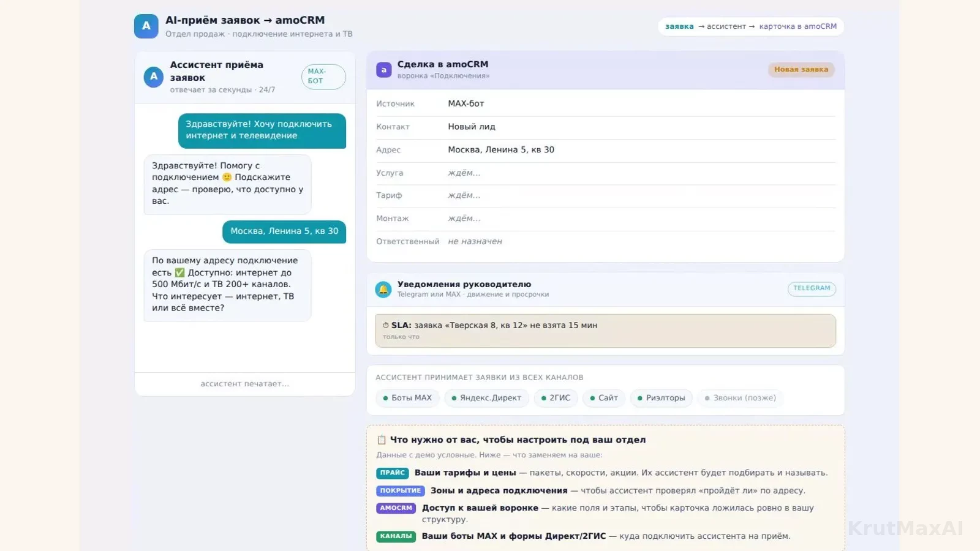Screen dimensions: 980x551
Task: Select the "Риэлторы" channel chip
Action: coord(661,398)
